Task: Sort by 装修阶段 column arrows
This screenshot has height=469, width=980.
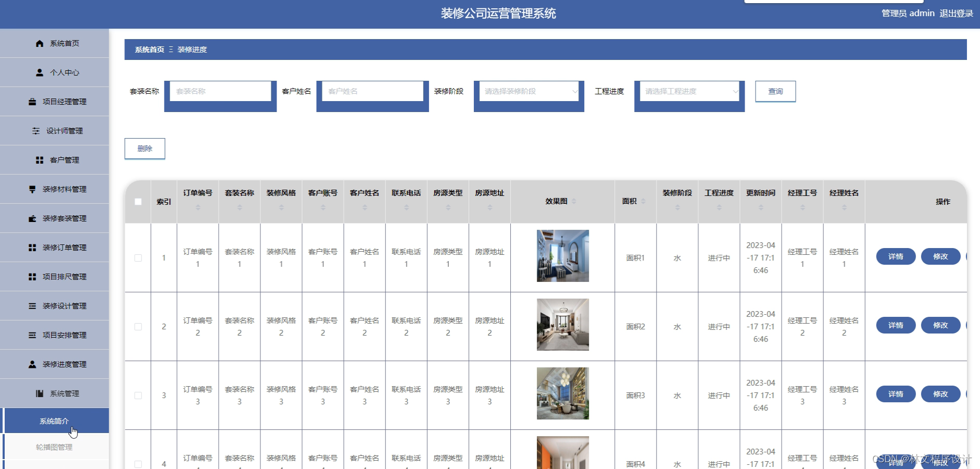Action: point(677,207)
